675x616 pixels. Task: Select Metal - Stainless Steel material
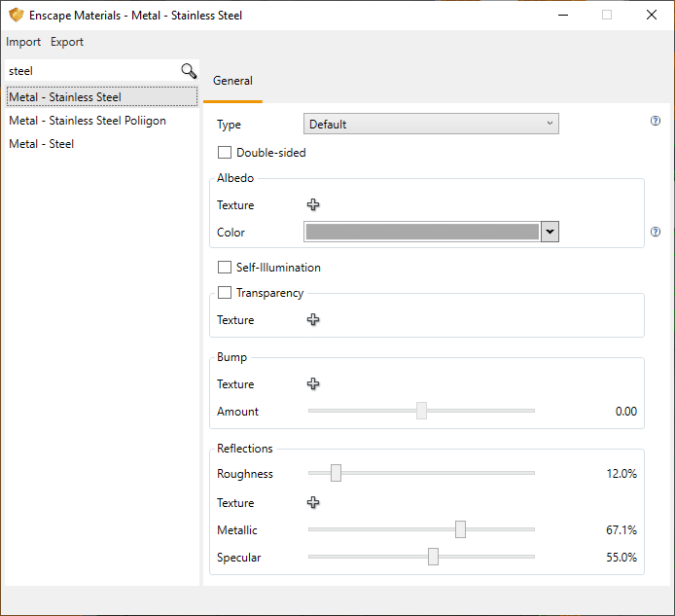pos(102,97)
